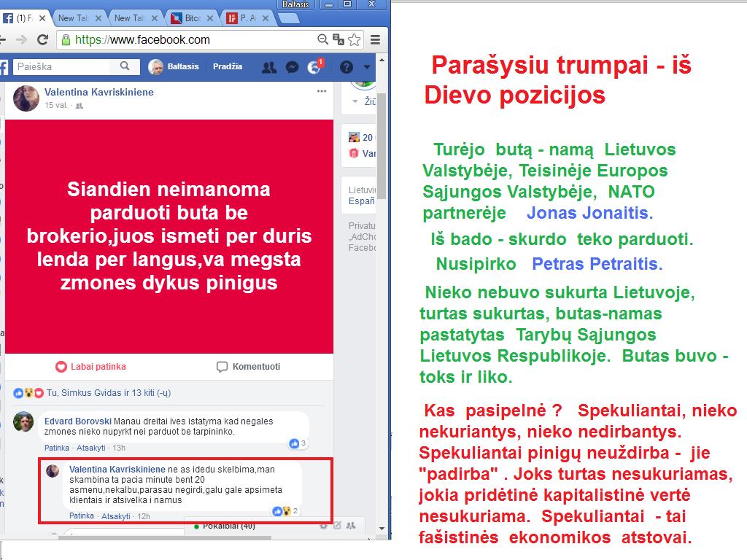Open the Chrome hamburger menu
The image size is (747, 560).
376,39
